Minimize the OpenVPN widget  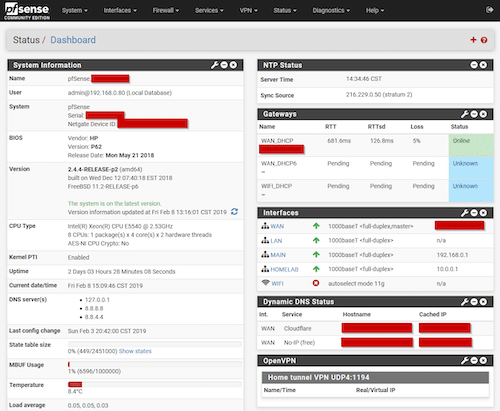pos(474,360)
